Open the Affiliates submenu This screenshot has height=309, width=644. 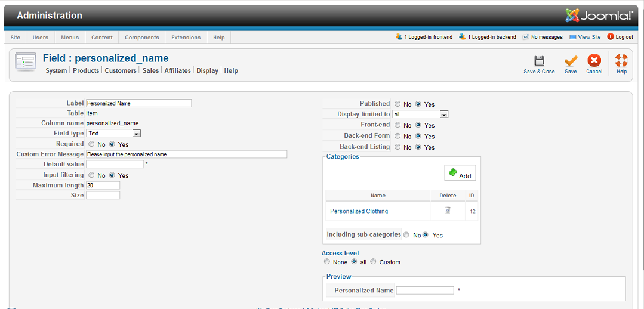[177, 70]
